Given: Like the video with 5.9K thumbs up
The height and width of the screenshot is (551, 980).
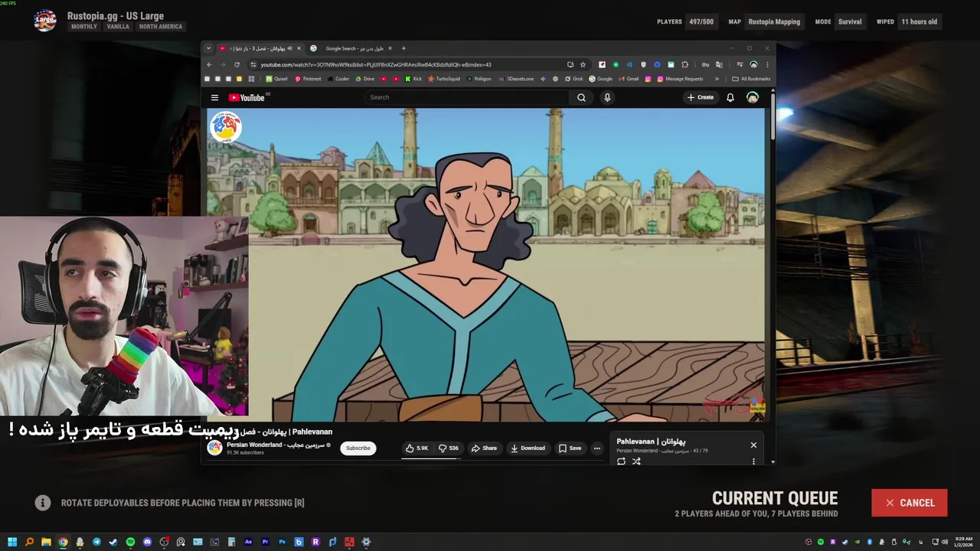Looking at the screenshot, I should point(416,448).
